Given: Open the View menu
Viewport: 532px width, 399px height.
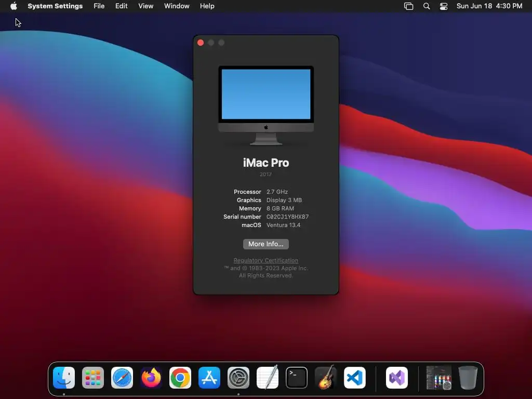Looking at the screenshot, I should click(x=146, y=6).
